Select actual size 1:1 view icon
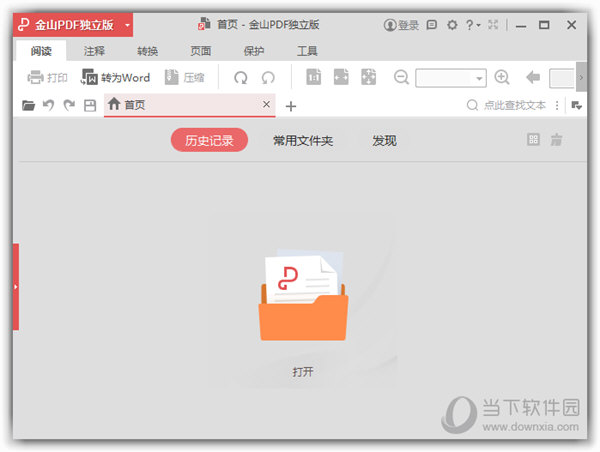This screenshot has width=600, height=452. click(x=313, y=77)
